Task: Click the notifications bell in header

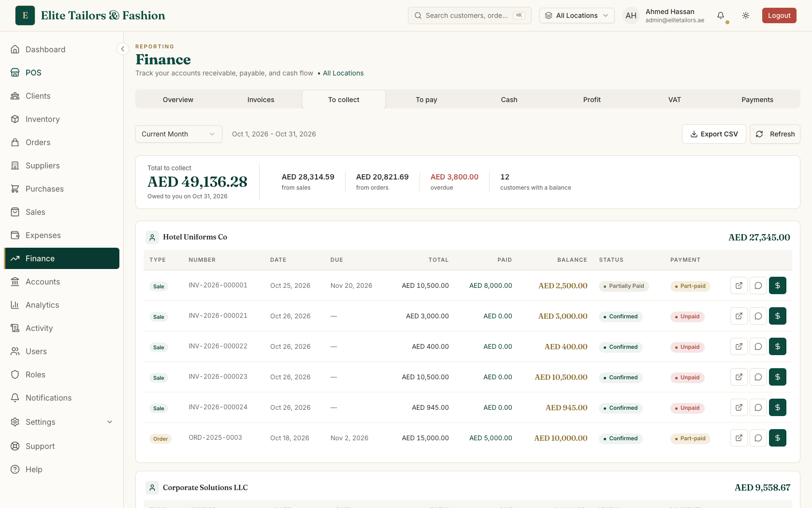Action: (721, 15)
